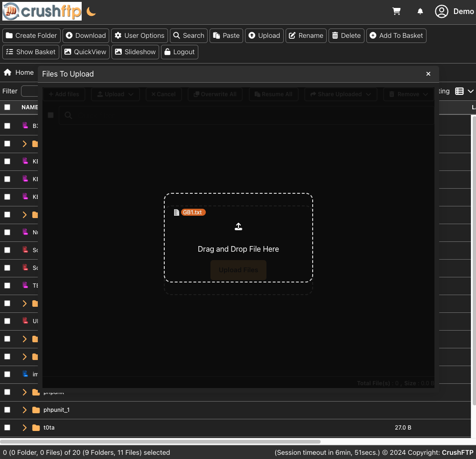Toggle the phpunit_1 checkbox

[7, 410]
